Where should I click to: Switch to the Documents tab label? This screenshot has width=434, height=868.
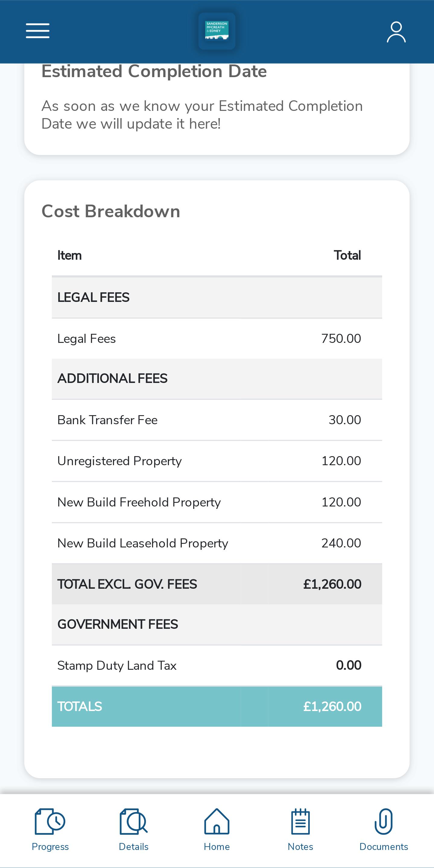(x=384, y=847)
